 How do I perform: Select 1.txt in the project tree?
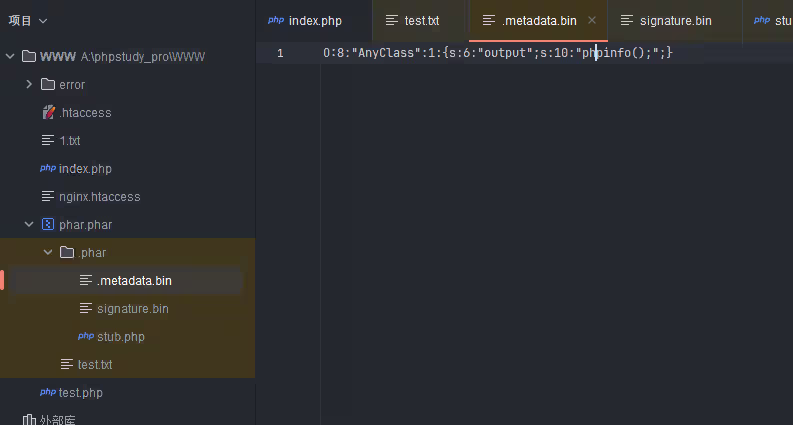click(x=69, y=140)
